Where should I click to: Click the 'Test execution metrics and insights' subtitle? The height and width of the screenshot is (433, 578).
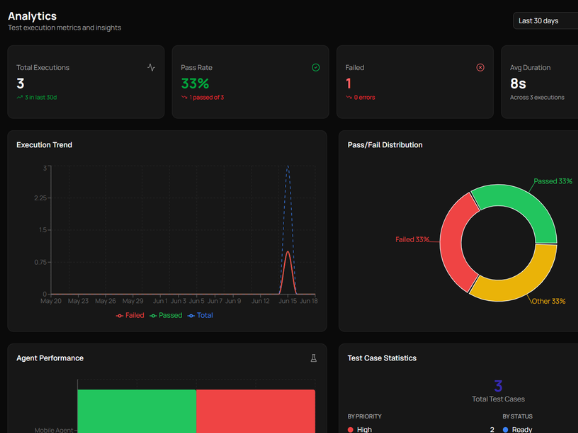(x=65, y=28)
